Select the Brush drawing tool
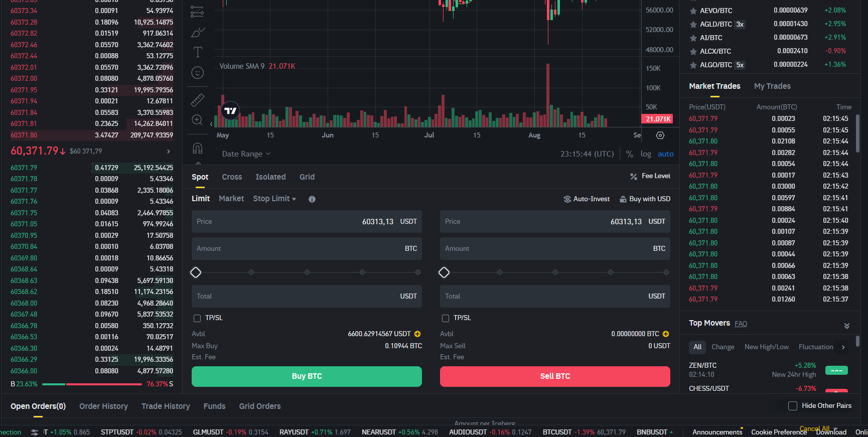The image size is (868, 437). coord(198,33)
